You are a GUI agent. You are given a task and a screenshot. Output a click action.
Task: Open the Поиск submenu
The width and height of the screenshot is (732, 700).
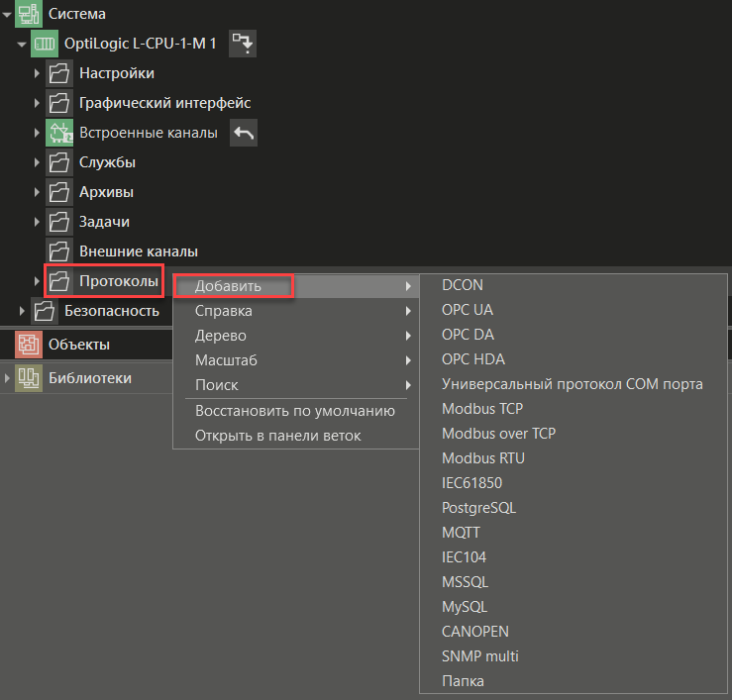pos(295,385)
